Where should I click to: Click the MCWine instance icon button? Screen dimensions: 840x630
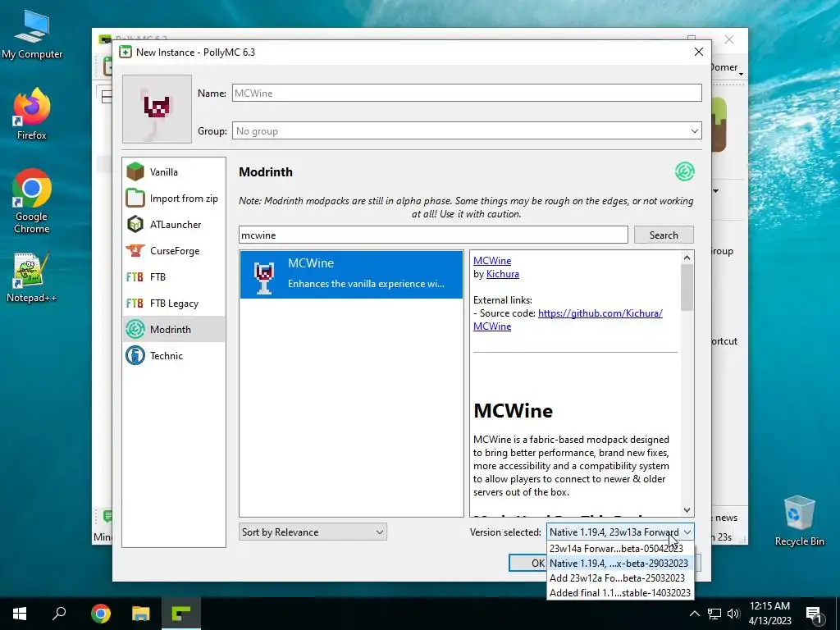[x=157, y=109]
